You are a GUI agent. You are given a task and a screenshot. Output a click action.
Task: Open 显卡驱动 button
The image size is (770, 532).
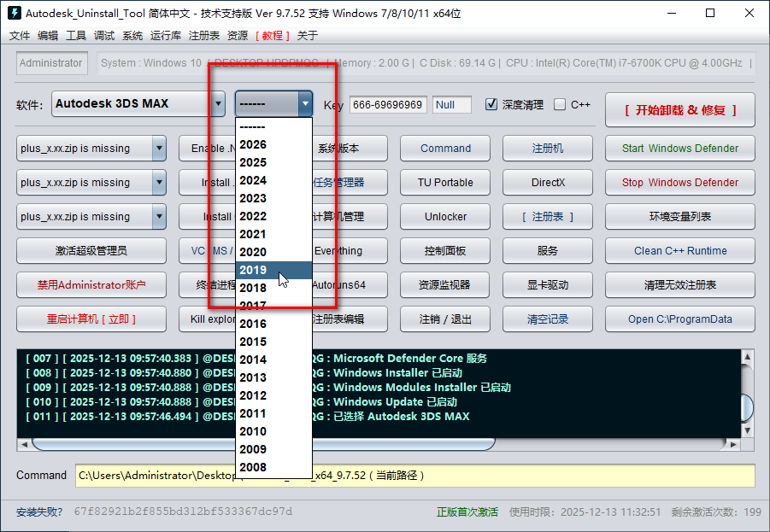click(548, 284)
